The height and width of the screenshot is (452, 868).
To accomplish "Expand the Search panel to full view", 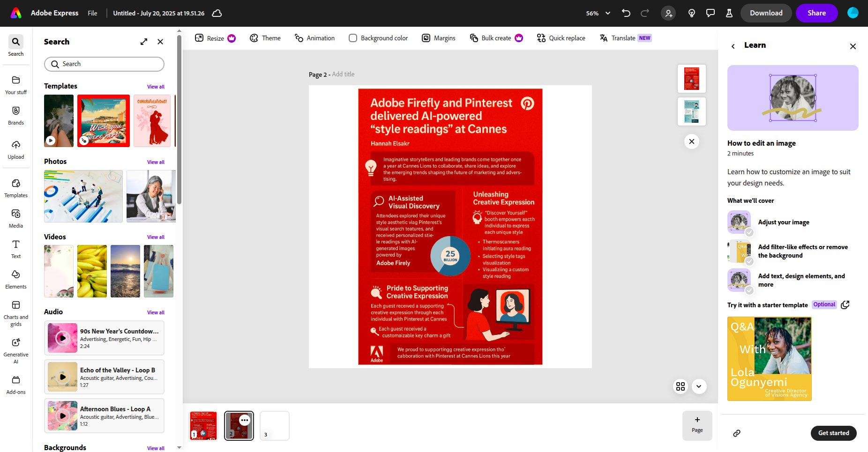I will 144,42.
